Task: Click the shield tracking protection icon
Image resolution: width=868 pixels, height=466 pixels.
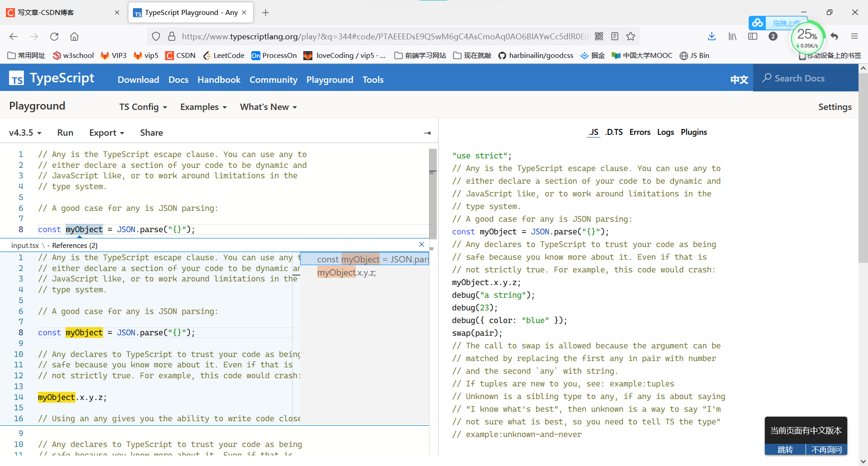Action: 156,36
